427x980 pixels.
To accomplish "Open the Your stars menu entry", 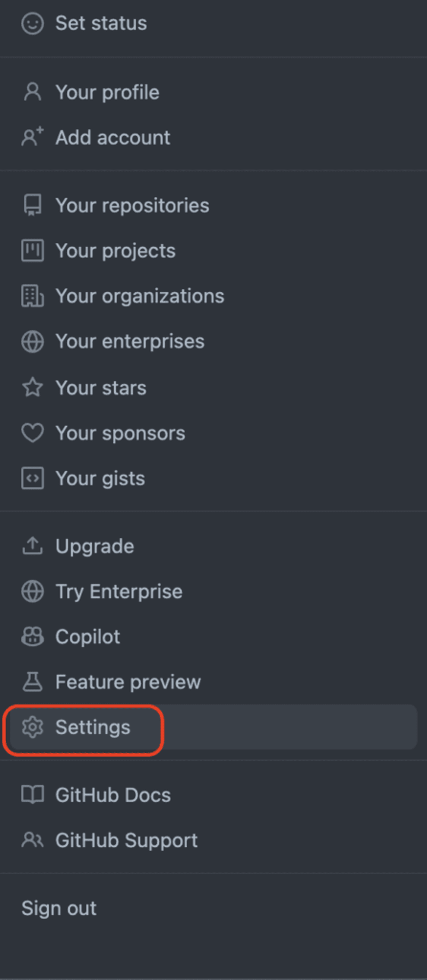I will click(x=213, y=387).
